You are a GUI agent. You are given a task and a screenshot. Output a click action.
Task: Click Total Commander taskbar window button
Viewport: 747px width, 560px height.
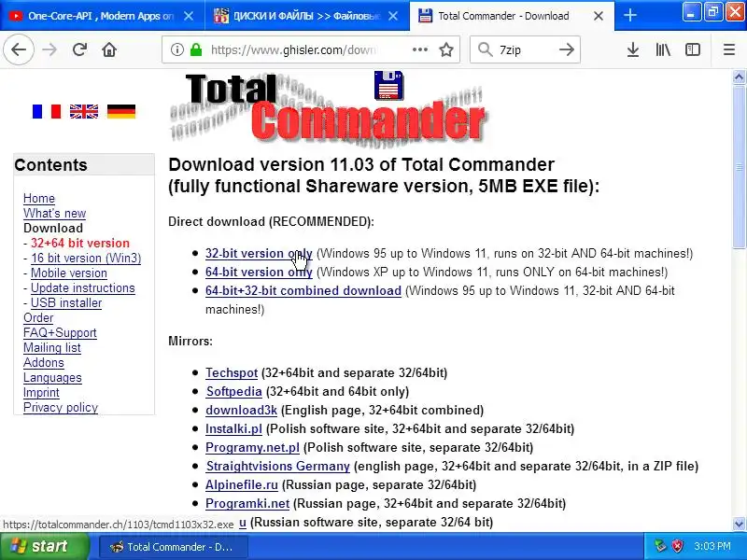point(174,547)
